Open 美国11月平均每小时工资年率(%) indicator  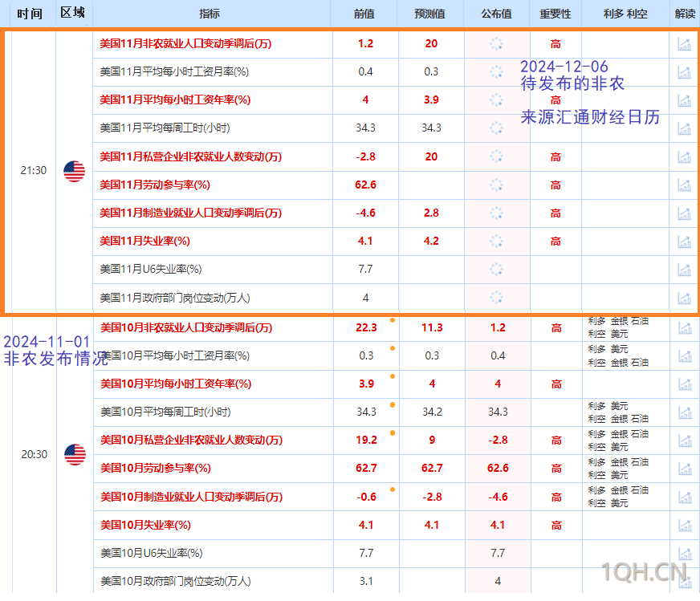(175, 100)
